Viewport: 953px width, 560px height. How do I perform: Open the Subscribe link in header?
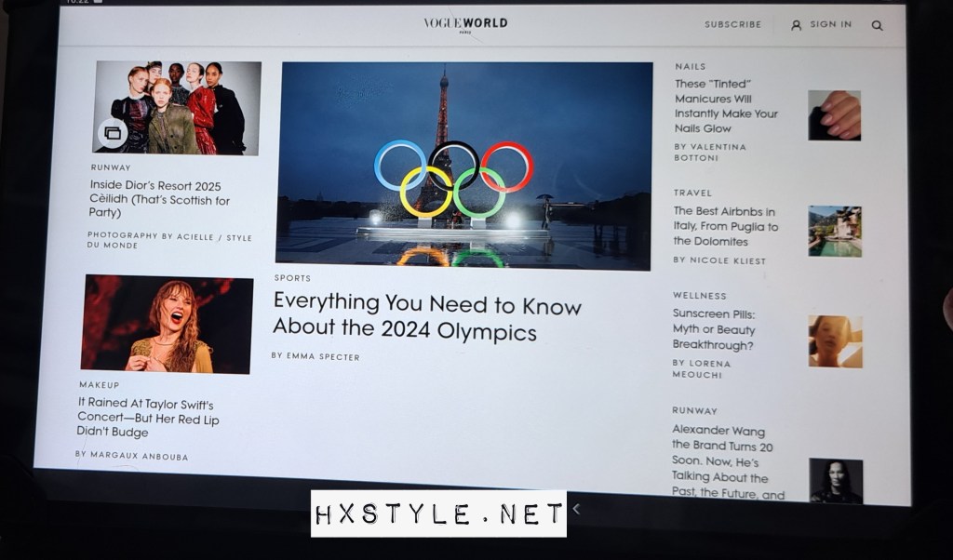point(732,24)
